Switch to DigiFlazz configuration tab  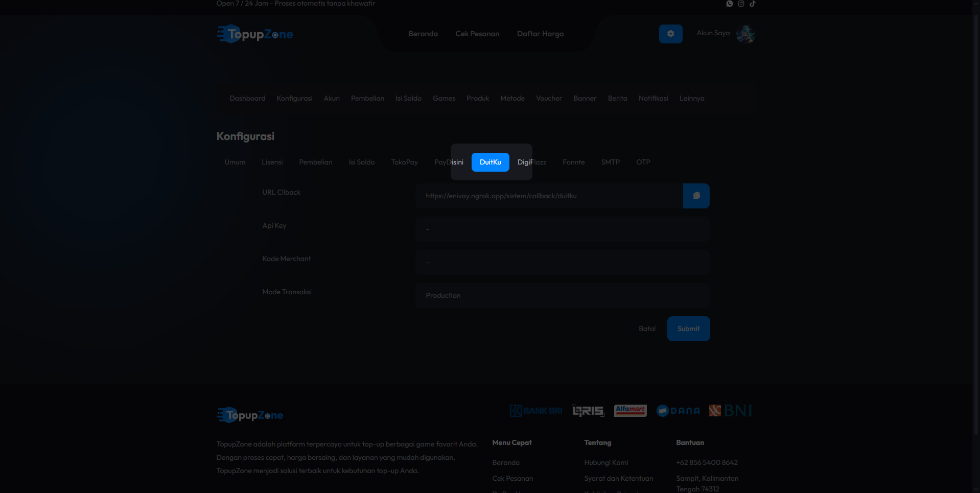pos(532,162)
